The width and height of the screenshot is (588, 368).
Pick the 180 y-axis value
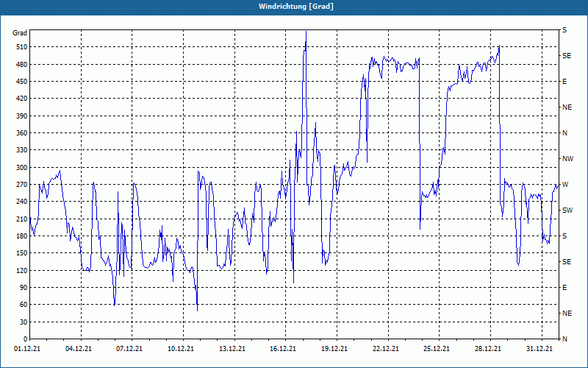click(x=22, y=236)
